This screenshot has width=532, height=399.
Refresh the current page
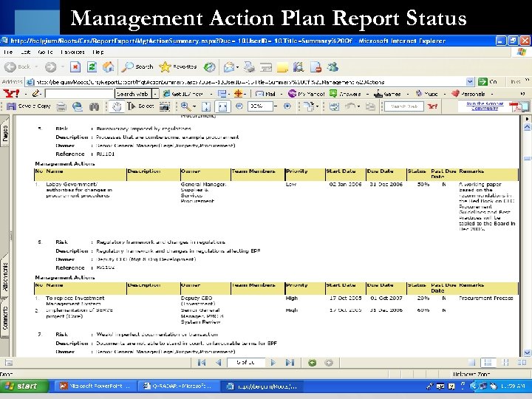tap(92, 66)
